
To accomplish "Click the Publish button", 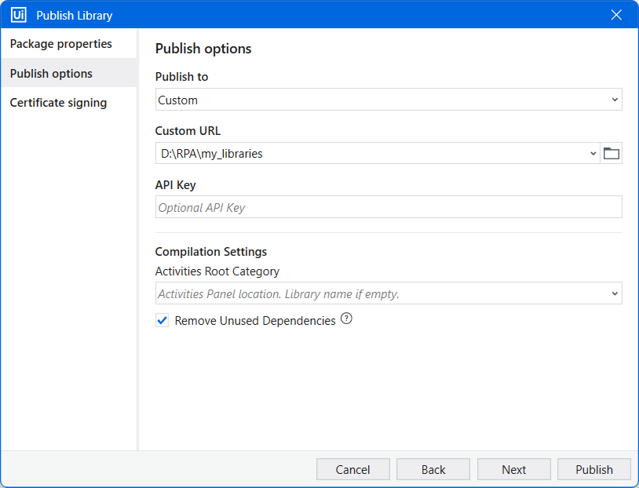I will point(594,469).
